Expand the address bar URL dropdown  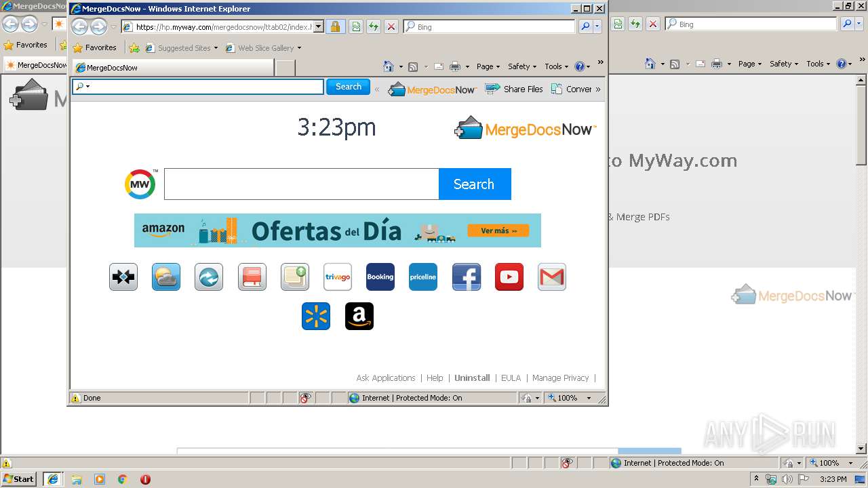pyautogui.click(x=319, y=26)
